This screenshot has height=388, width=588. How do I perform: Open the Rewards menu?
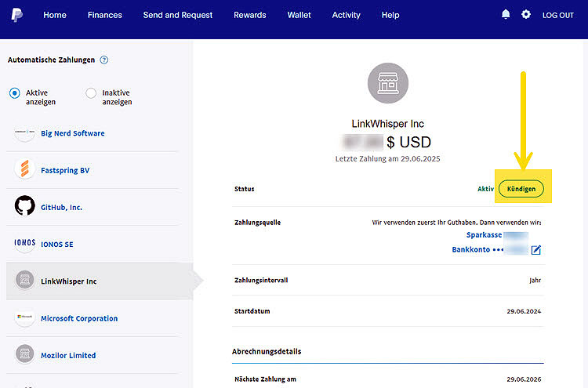pyautogui.click(x=250, y=15)
